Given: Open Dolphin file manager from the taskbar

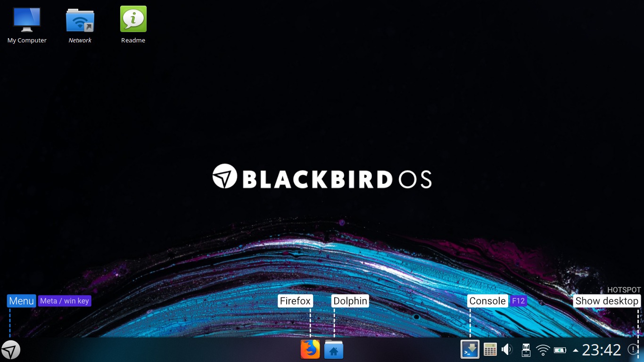Looking at the screenshot, I should coord(334,350).
